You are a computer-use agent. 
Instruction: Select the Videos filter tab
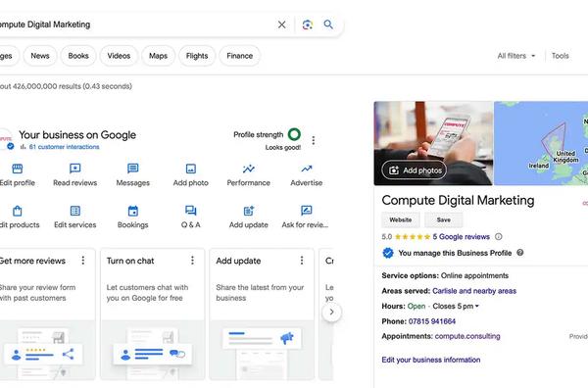coord(119,56)
